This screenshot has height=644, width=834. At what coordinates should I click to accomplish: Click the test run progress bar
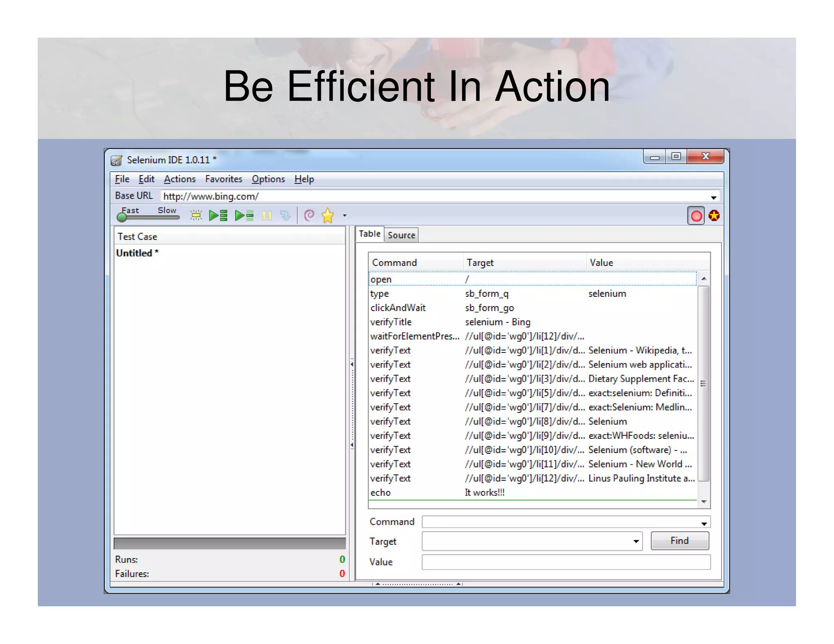230,543
